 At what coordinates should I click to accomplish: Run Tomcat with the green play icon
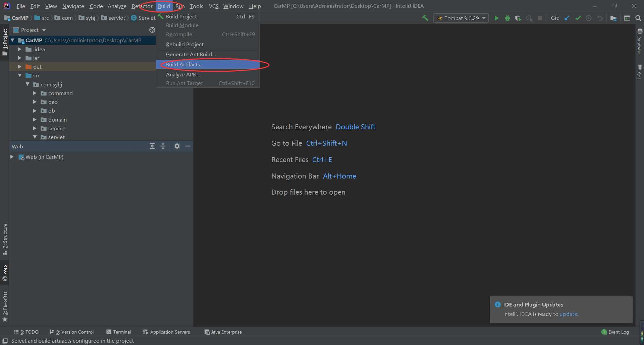tap(496, 18)
